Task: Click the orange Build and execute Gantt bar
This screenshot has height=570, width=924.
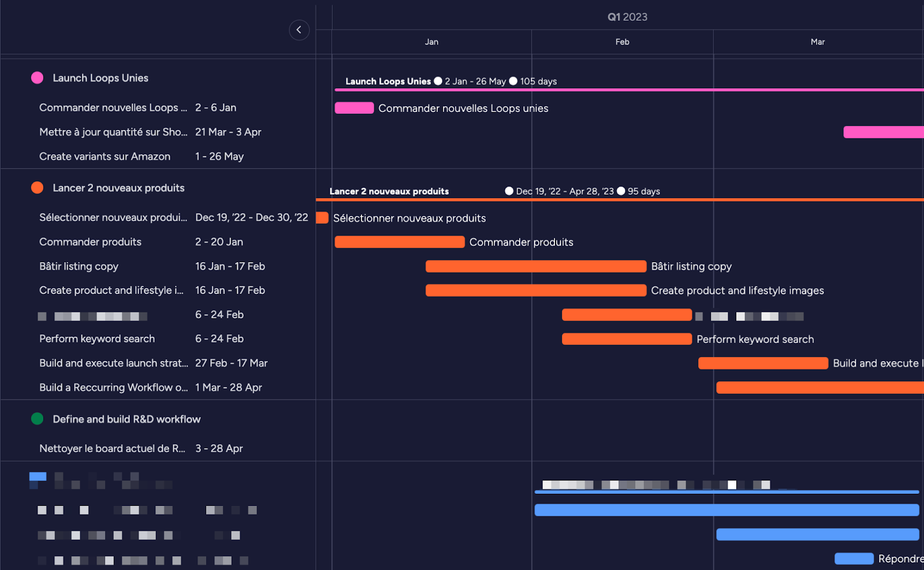Action: (x=763, y=363)
